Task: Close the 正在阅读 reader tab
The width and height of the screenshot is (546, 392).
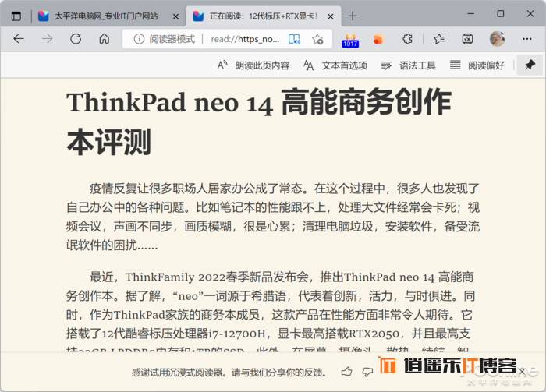Action: point(331,16)
